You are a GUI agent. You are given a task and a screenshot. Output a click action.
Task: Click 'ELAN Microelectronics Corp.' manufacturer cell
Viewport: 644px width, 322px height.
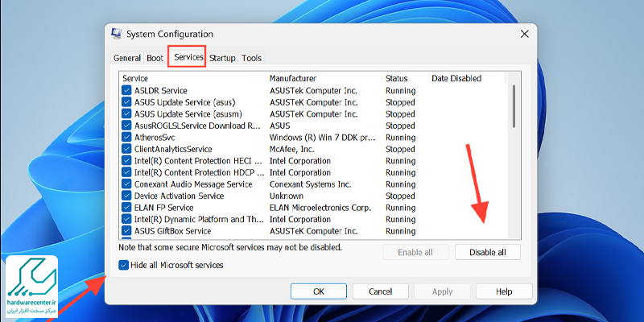point(320,208)
